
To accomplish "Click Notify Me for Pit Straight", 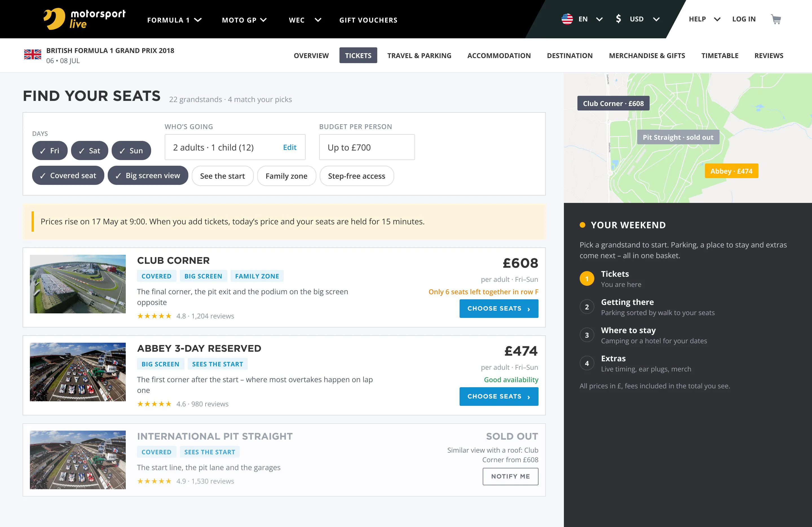I will point(510,476).
